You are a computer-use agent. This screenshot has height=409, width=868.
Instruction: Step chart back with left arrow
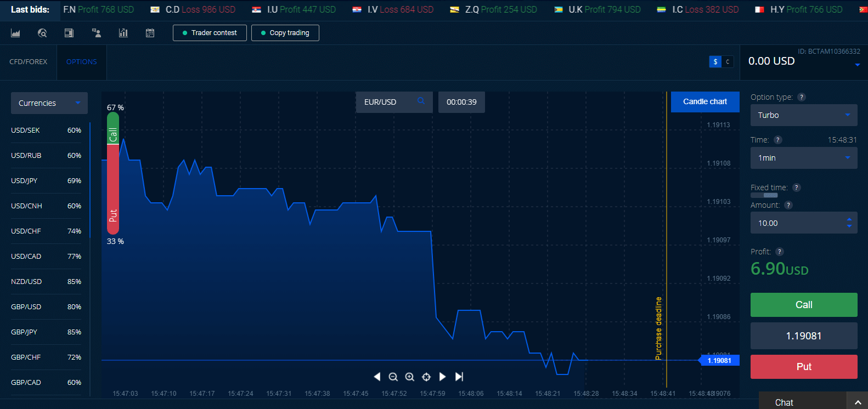[x=377, y=377]
